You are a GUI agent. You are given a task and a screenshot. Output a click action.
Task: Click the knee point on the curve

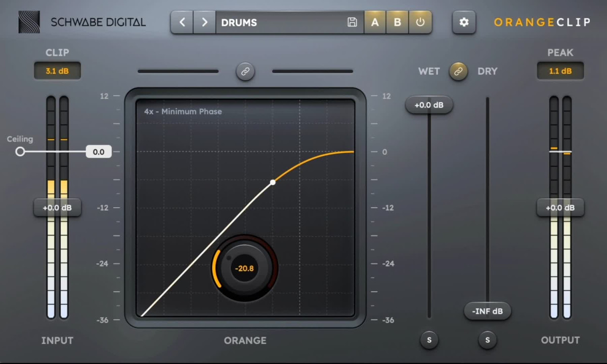pos(273,182)
